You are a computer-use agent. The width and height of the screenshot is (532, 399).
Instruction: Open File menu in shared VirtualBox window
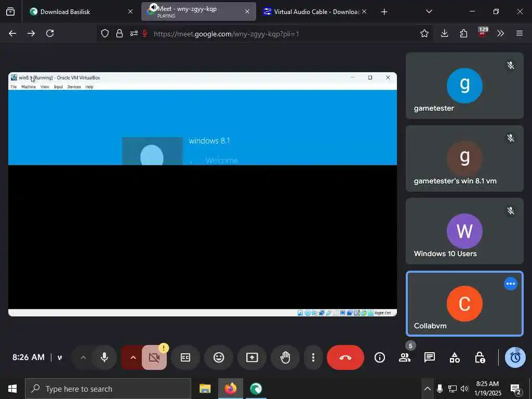coord(14,87)
